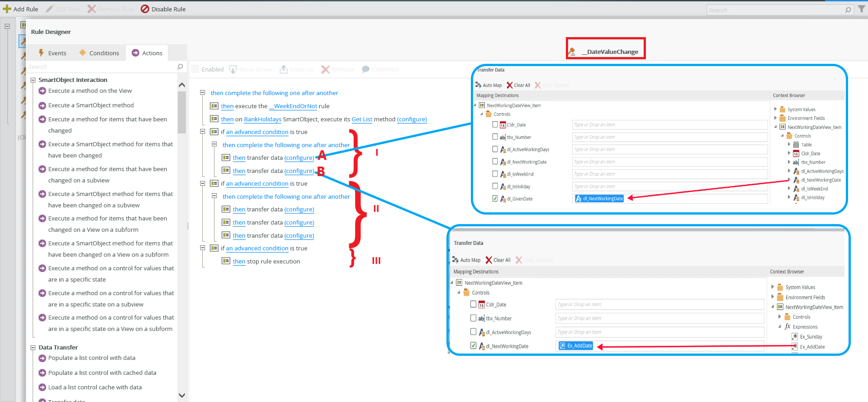Toggle the Enabled checkbox
The width and height of the screenshot is (868, 402).
pos(195,69)
